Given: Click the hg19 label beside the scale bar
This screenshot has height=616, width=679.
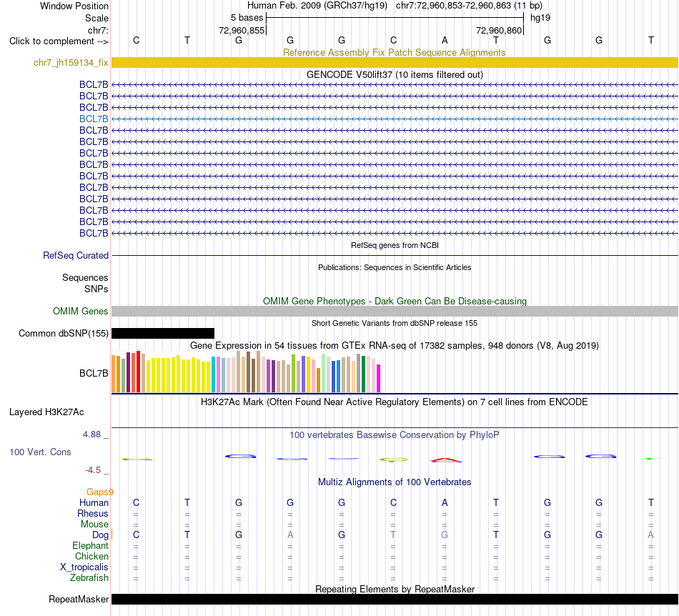Looking at the screenshot, I should (540, 18).
